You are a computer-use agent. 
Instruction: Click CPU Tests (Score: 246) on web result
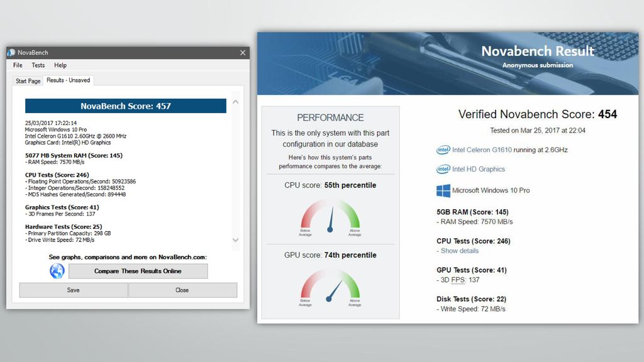click(x=473, y=241)
